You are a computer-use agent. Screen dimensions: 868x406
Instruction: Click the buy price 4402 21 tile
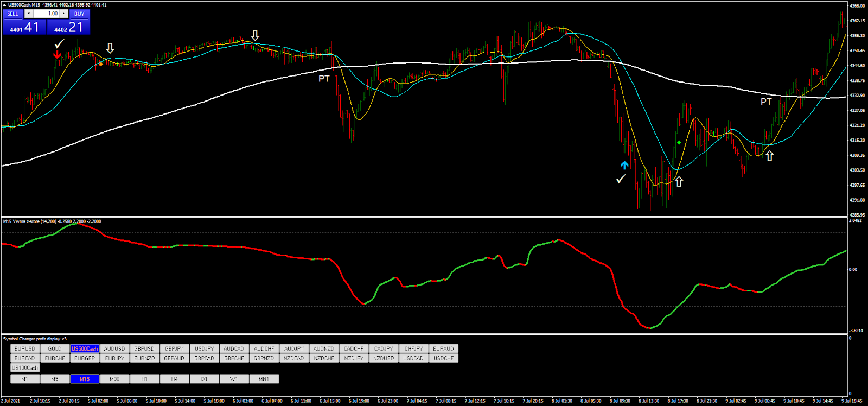tap(68, 27)
